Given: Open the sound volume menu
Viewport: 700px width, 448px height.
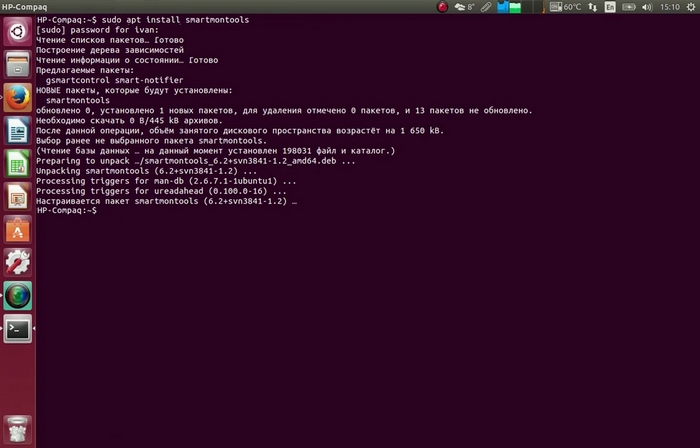Looking at the screenshot, I should [647, 7].
